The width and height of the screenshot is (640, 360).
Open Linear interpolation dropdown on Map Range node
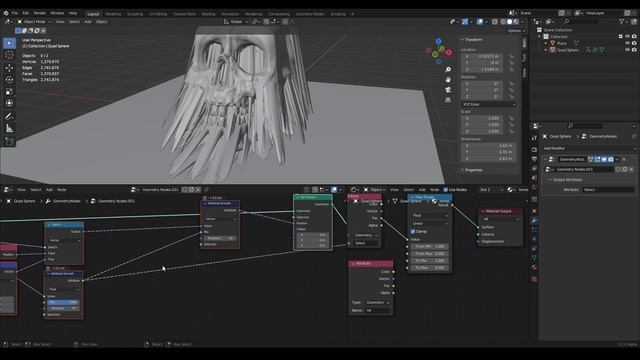click(x=430, y=224)
